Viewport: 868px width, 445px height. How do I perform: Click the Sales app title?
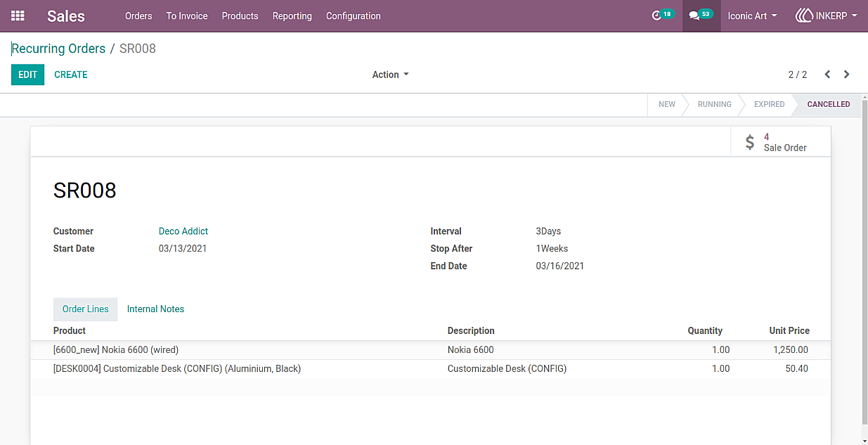pos(66,15)
